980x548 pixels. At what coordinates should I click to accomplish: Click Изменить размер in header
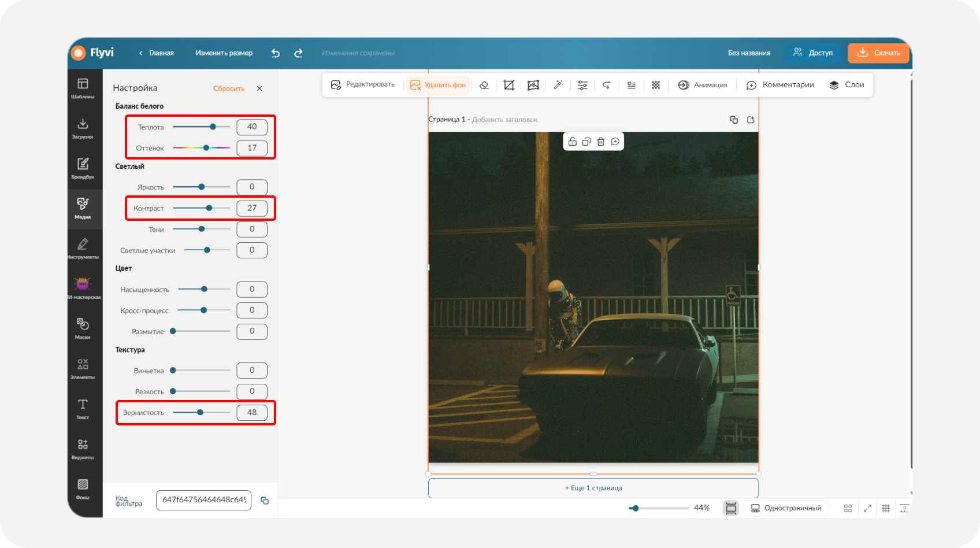tap(224, 53)
